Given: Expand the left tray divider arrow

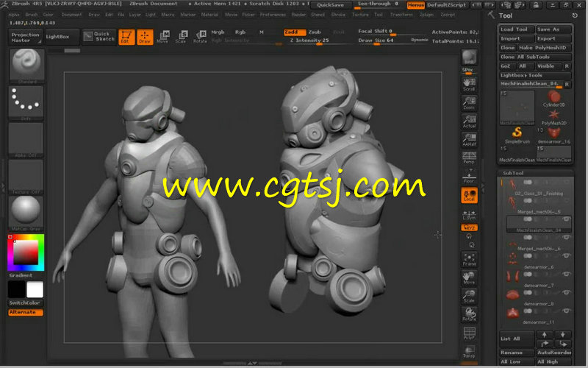Looking at the screenshot, I should click(3, 185).
